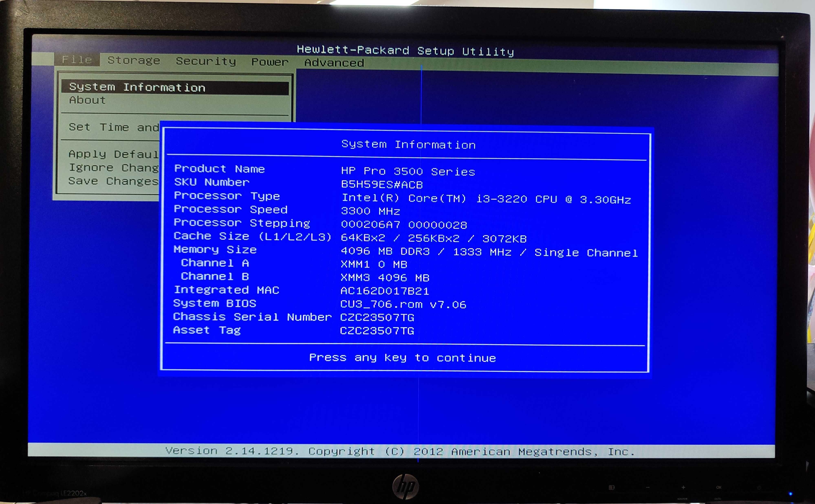Click the Hewlett-Packard Setup Utility title
Screen dimensions: 815x504
405,51
